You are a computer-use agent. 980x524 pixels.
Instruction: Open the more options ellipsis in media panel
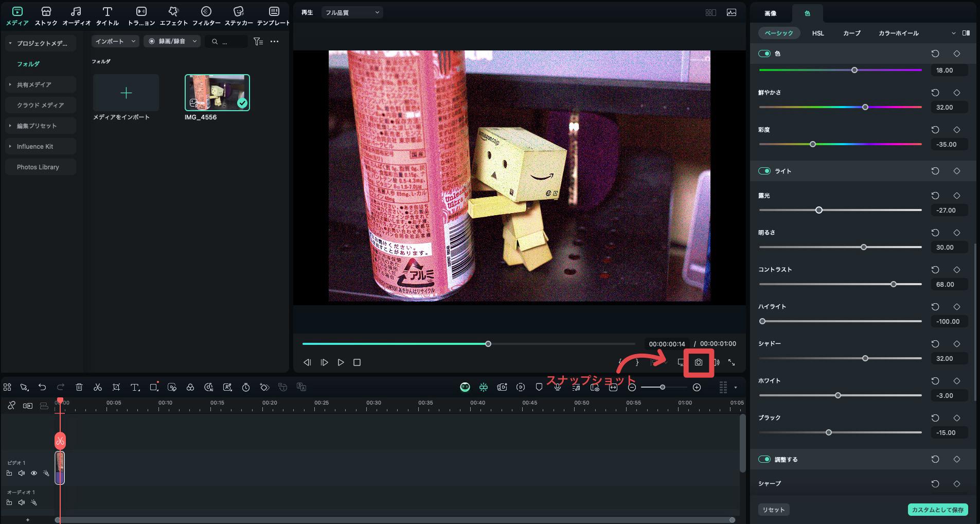275,41
